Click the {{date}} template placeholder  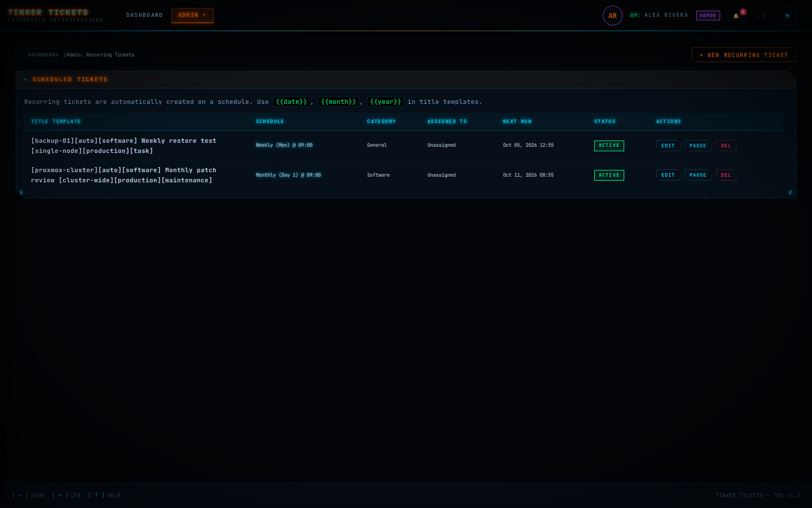[292, 102]
